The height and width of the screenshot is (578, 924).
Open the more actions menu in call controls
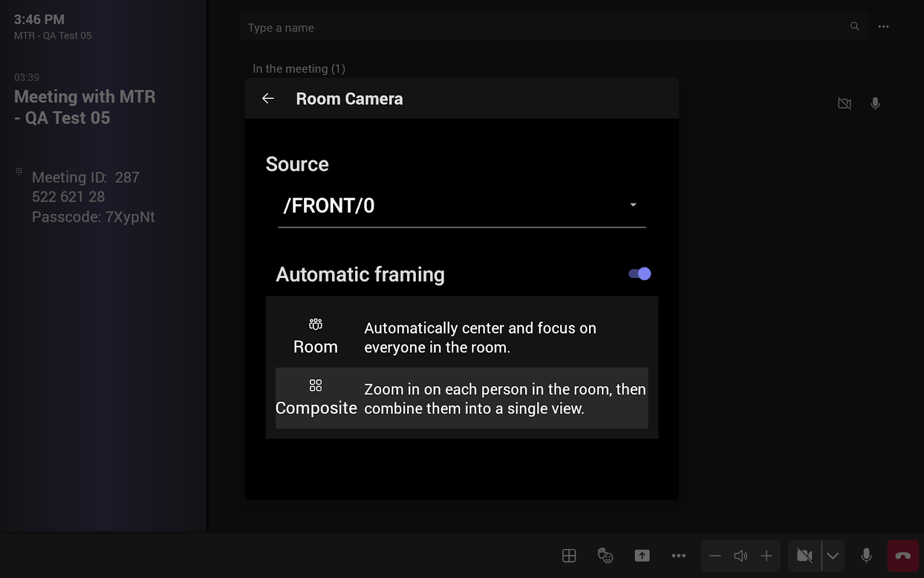[678, 555]
